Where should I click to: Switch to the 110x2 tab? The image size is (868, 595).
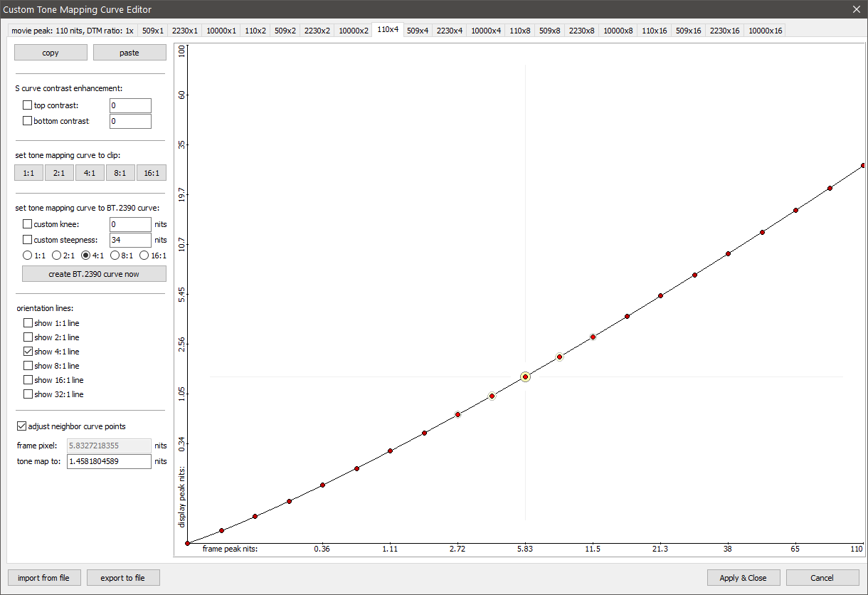click(x=255, y=31)
